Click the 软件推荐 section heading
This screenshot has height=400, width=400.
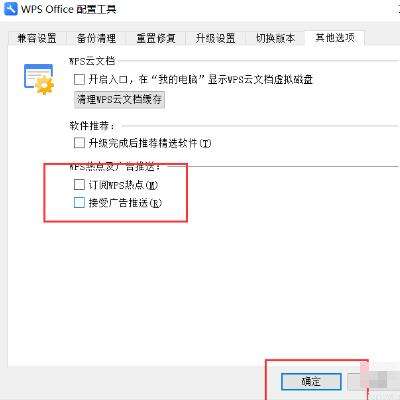[92, 126]
